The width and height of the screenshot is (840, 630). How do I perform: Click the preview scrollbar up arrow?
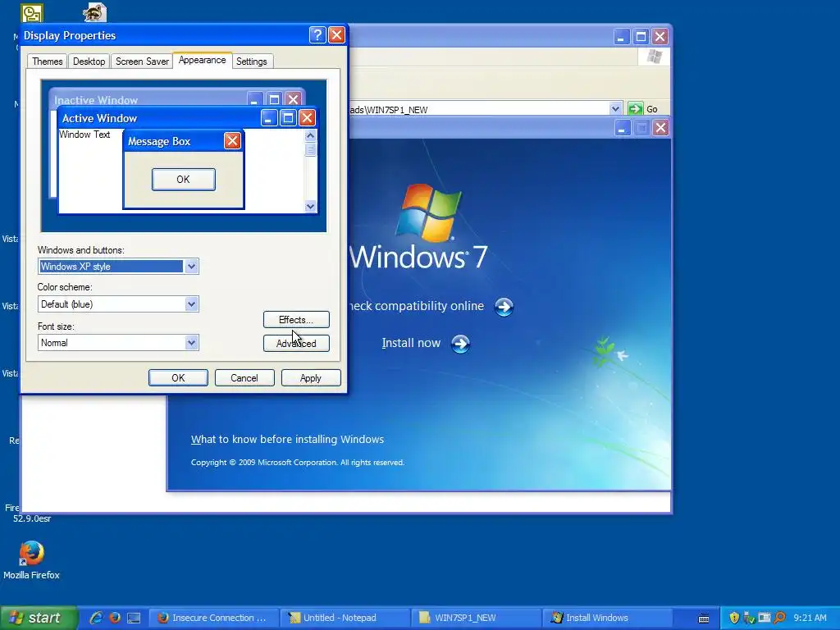pos(310,135)
